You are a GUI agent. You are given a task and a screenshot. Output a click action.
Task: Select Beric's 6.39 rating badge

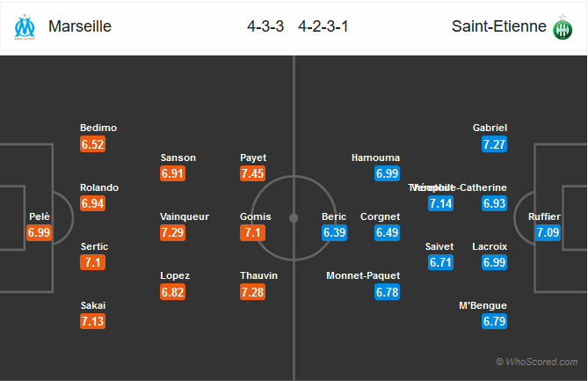pyautogui.click(x=334, y=232)
